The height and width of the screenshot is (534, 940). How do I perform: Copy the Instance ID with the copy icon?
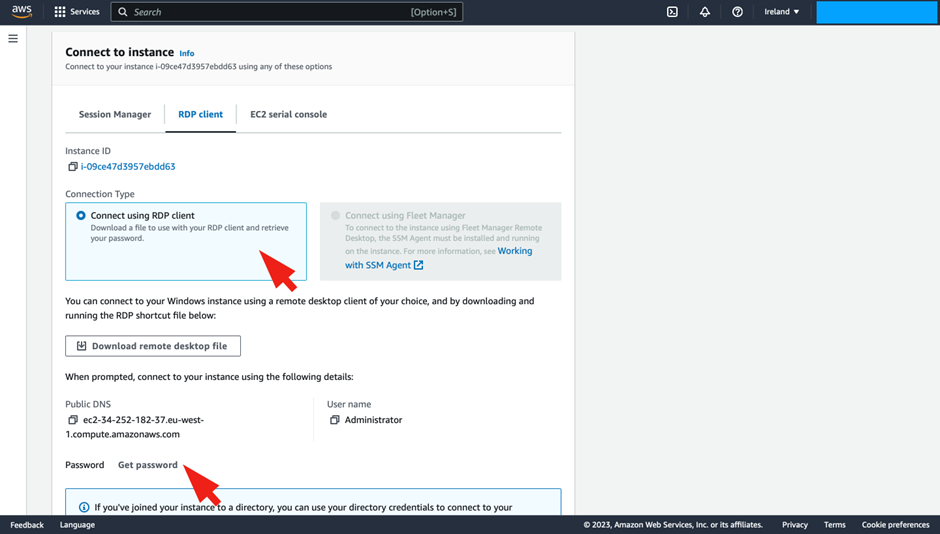click(x=73, y=167)
